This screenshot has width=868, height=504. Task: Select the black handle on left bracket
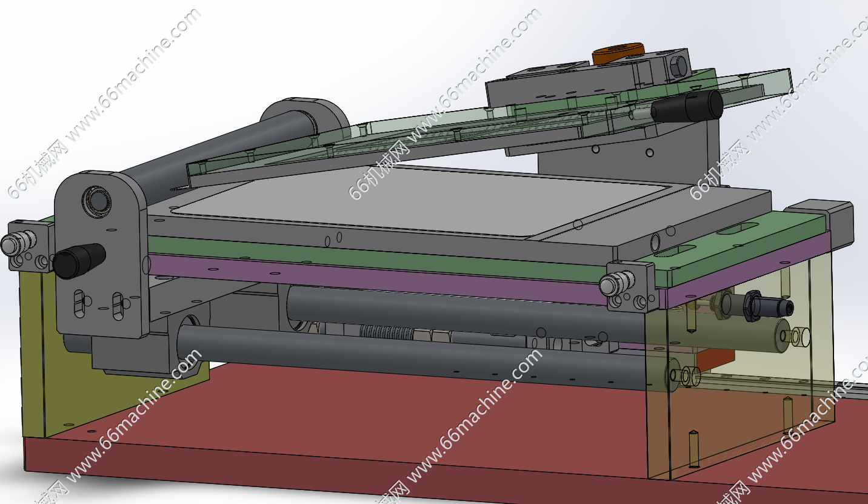click(79, 260)
